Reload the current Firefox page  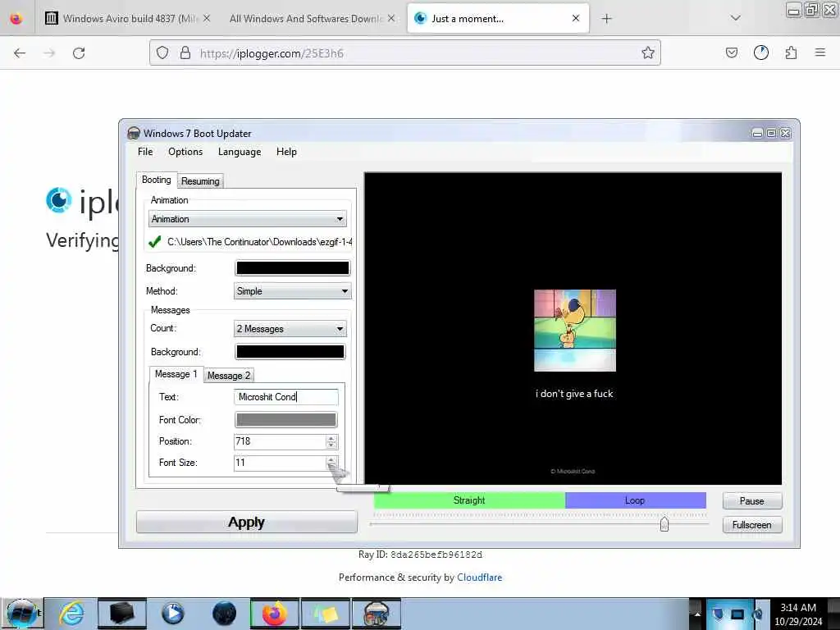click(x=79, y=53)
